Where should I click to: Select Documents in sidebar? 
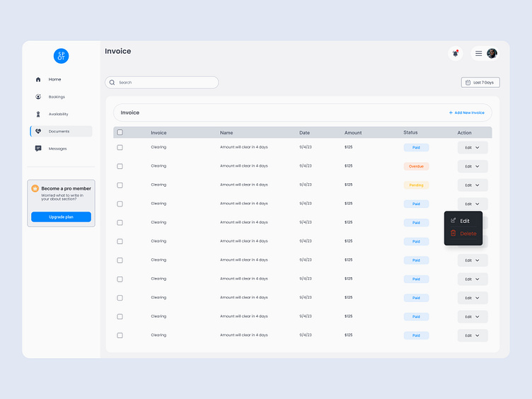tap(61, 132)
